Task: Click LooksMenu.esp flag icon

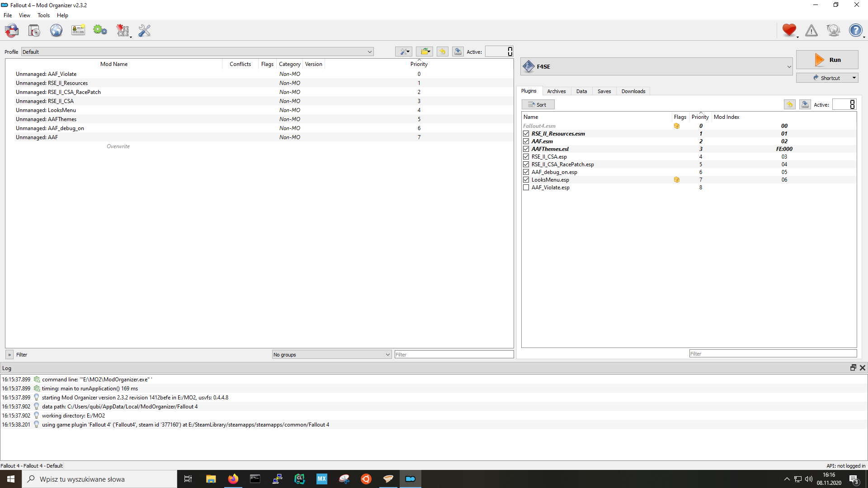Action: pyautogui.click(x=677, y=180)
